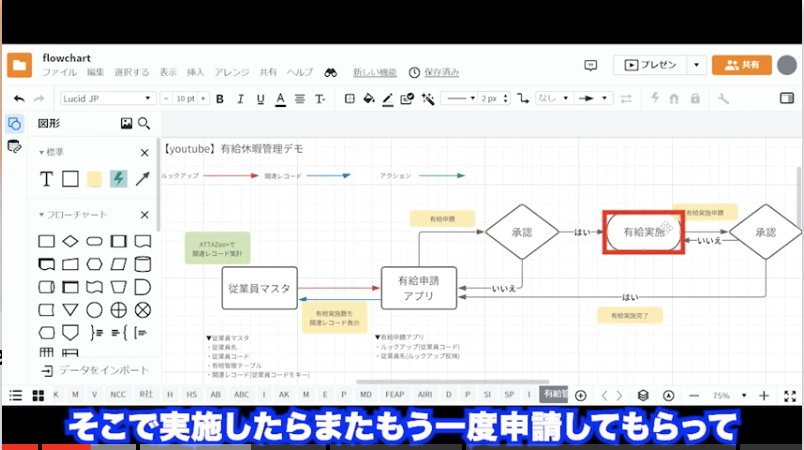Pick the diamond decision flowchart shape

tap(70, 241)
